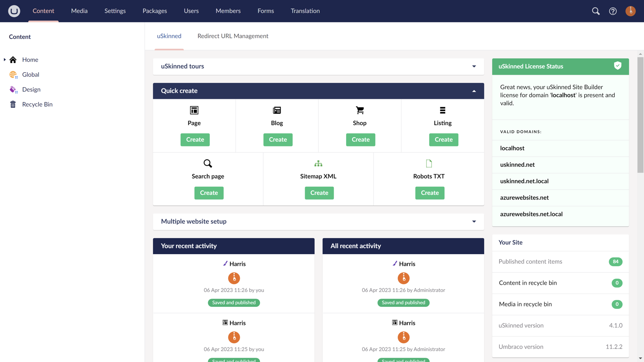The height and width of the screenshot is (362, 644).
Task: Collapse the Quick create panel
Action: coord(474,91)
